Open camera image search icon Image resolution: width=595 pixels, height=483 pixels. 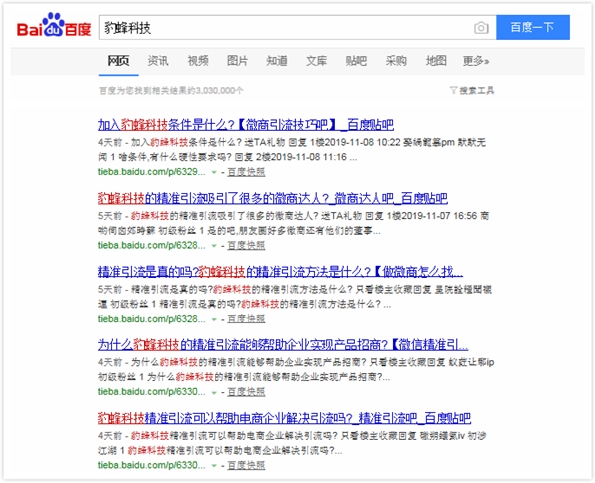[481, 28]
